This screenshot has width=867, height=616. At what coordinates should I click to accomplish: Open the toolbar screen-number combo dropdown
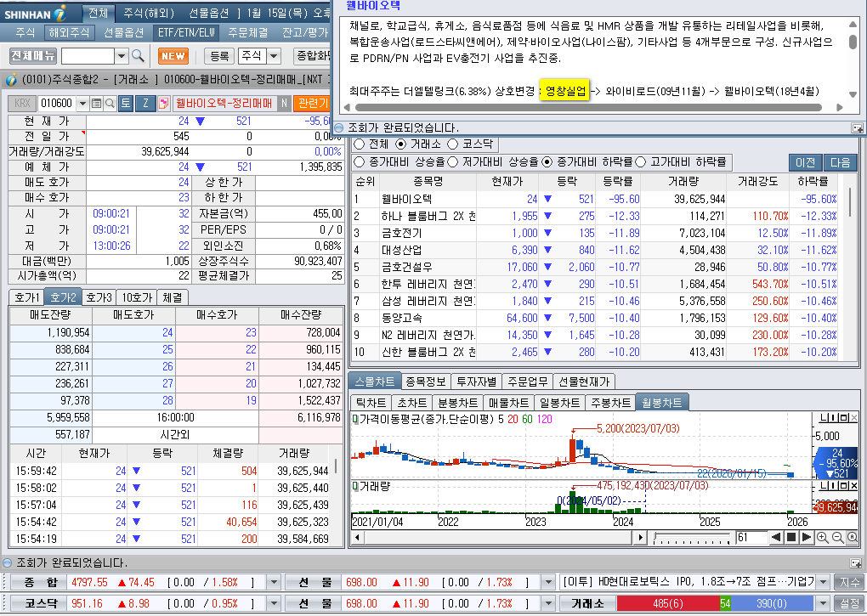(122, 56)
